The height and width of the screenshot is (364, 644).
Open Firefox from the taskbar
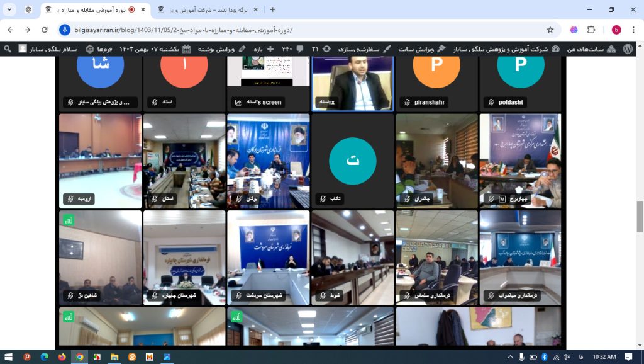pyautogui.click(x=62, y=356)
